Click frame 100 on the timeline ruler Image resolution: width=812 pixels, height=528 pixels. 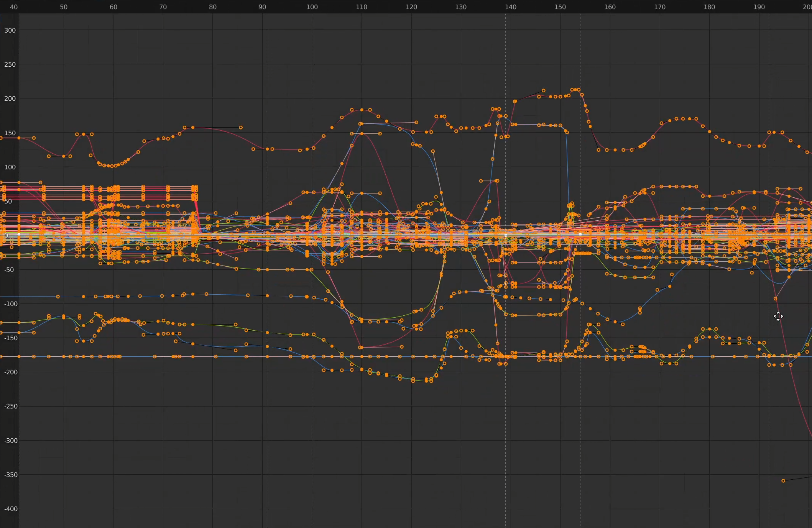[x=312, y=7]
